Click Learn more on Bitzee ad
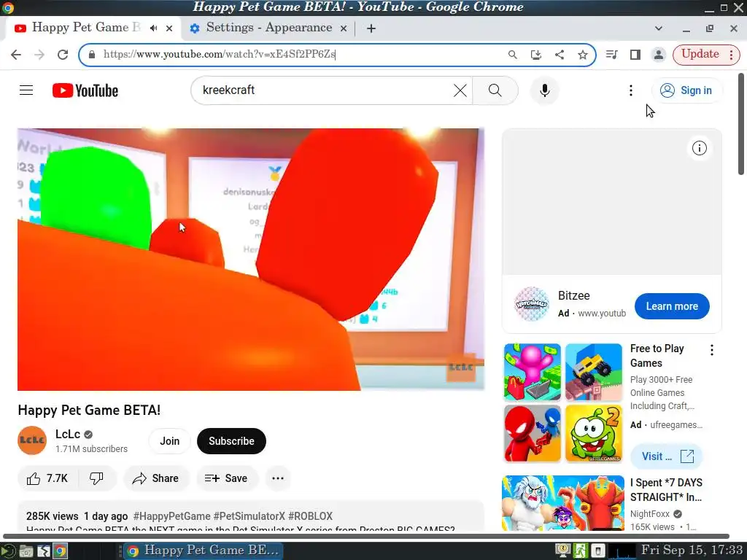 pos(672,306)
